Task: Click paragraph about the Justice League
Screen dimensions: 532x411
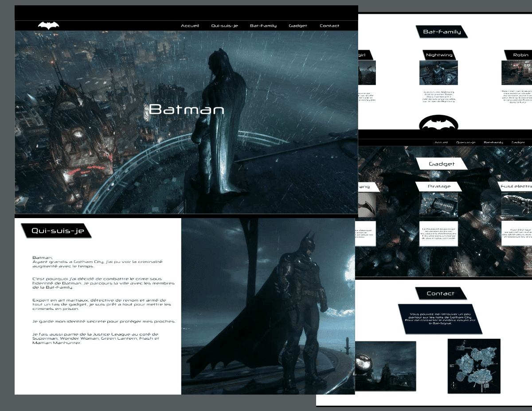Action: (x=96, y=339)
